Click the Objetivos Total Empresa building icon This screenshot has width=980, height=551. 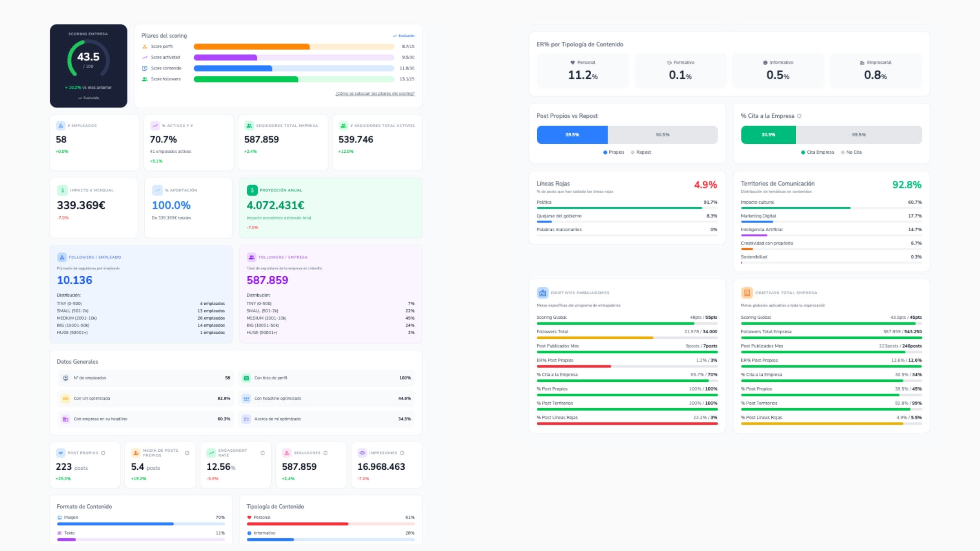point(746,293)
